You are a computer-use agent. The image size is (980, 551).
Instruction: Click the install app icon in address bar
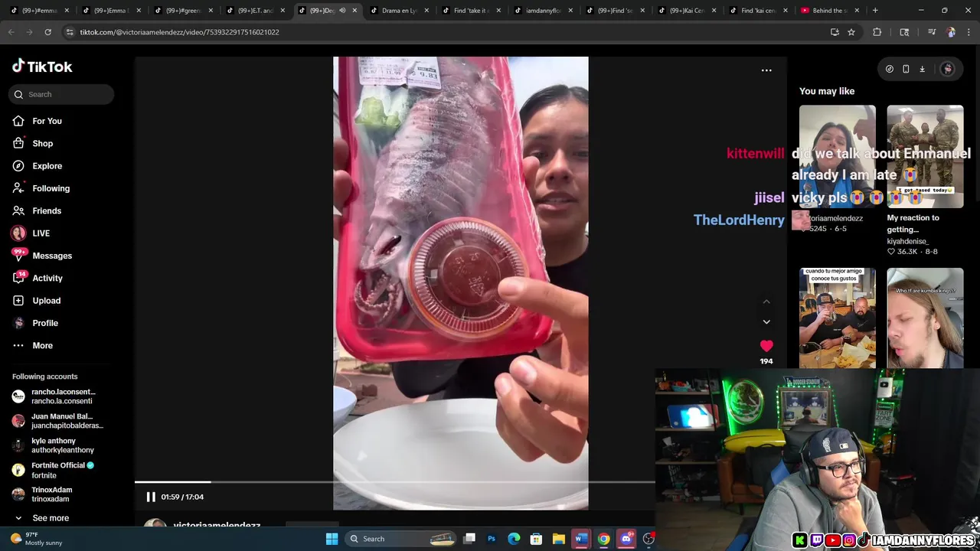[x=835, y=32]
